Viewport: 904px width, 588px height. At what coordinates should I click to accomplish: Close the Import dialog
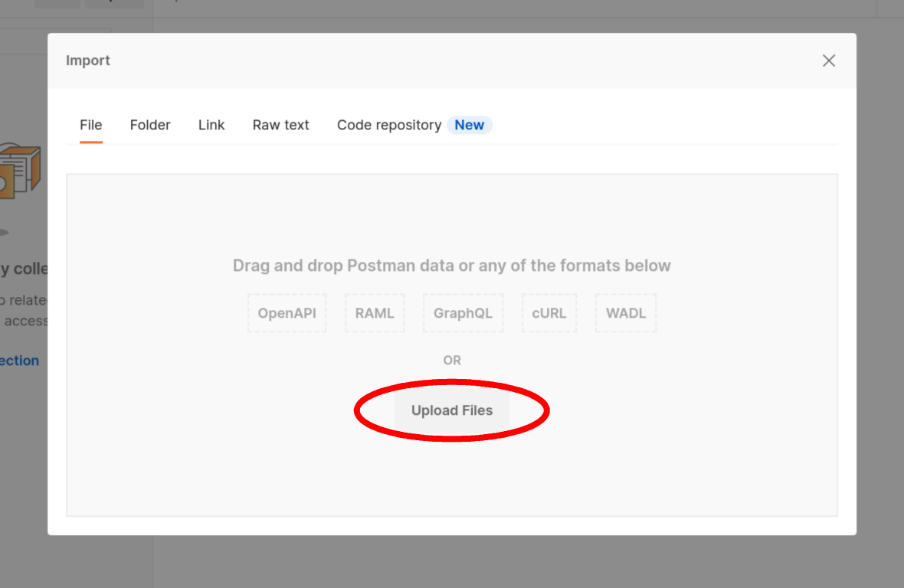[828, 60]
